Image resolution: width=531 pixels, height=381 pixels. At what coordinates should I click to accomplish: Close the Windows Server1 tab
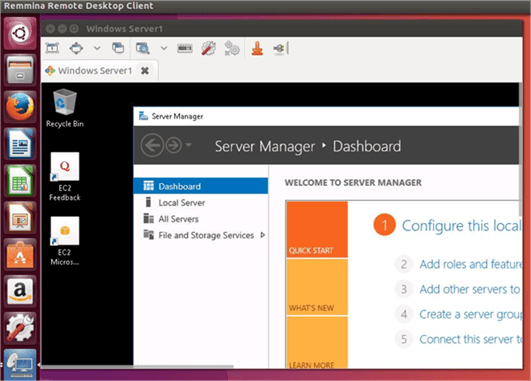[145, 70]
